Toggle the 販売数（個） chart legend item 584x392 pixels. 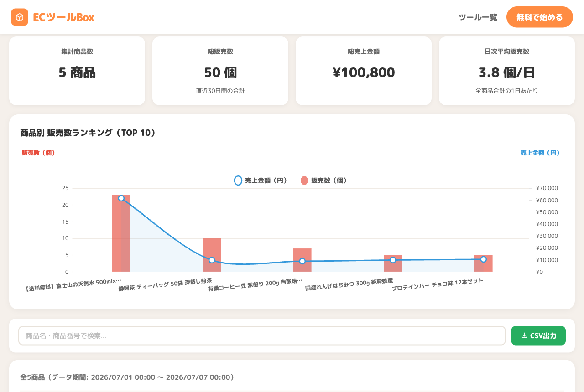coord(324,181)
